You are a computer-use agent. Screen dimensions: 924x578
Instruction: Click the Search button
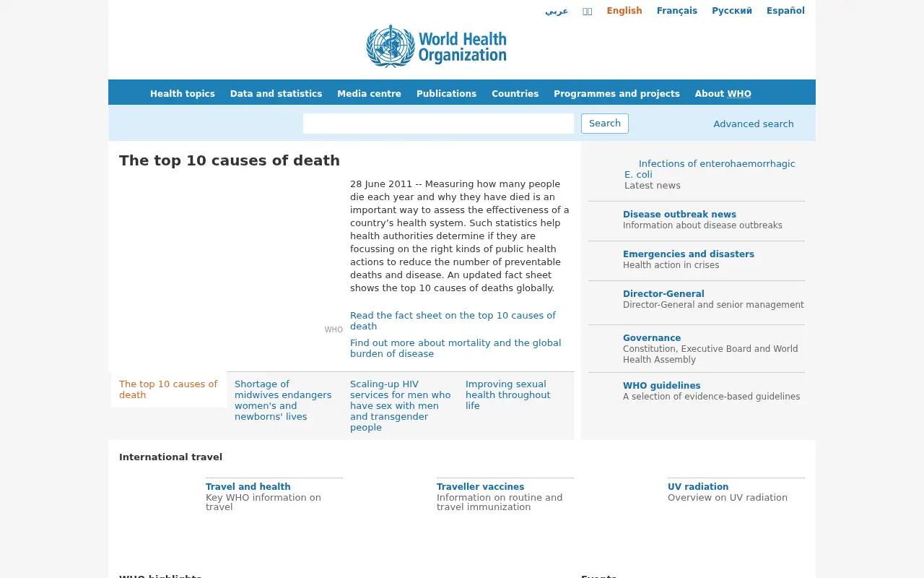[x=605, y=124]
